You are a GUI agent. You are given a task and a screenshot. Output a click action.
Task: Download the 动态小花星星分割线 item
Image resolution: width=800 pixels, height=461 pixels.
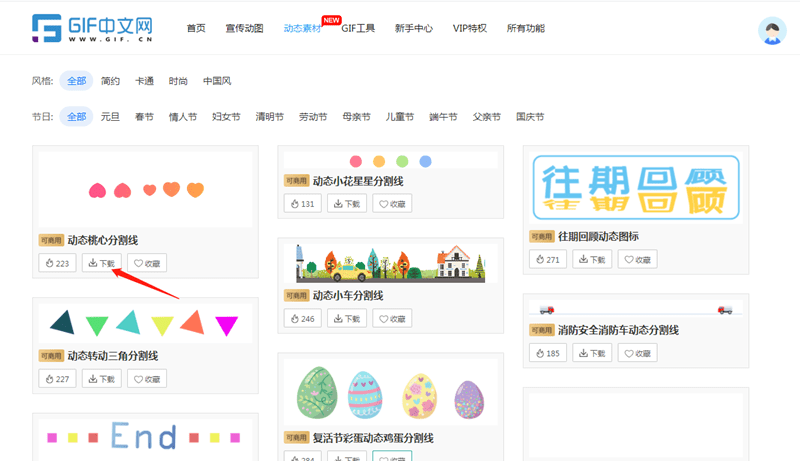click(347, 203)
